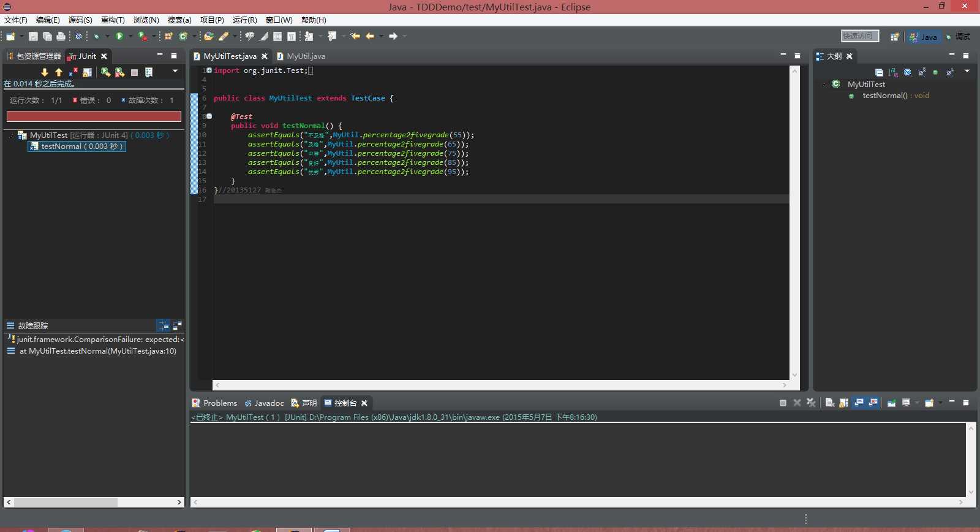Click the Print icon in toolbar
980x532 pixels.
(x=61, y=36)
